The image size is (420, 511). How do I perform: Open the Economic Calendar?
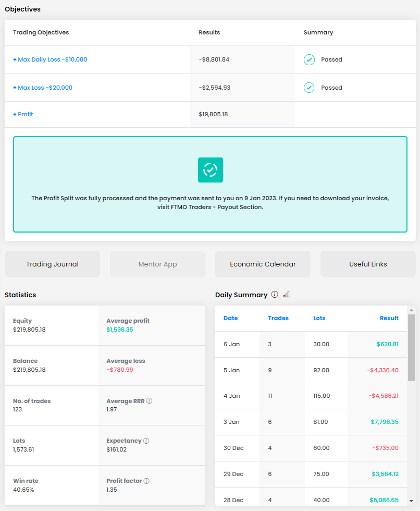pos(263,264)
